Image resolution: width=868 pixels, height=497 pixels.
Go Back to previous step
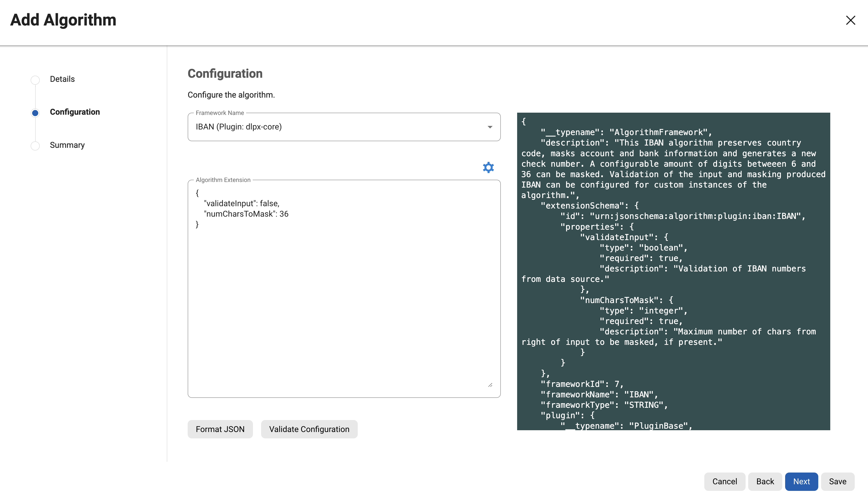point(765,481)
